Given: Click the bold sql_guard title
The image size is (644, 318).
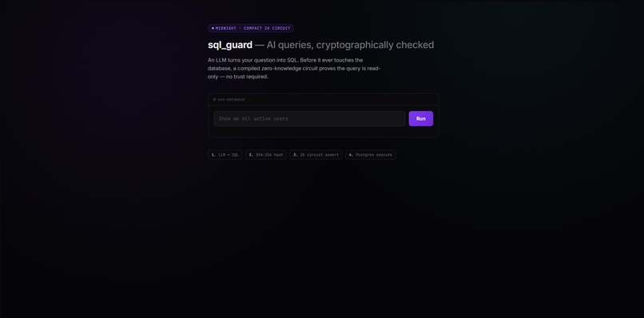Looking at the screenshot, I should click(x=230, y=46).
